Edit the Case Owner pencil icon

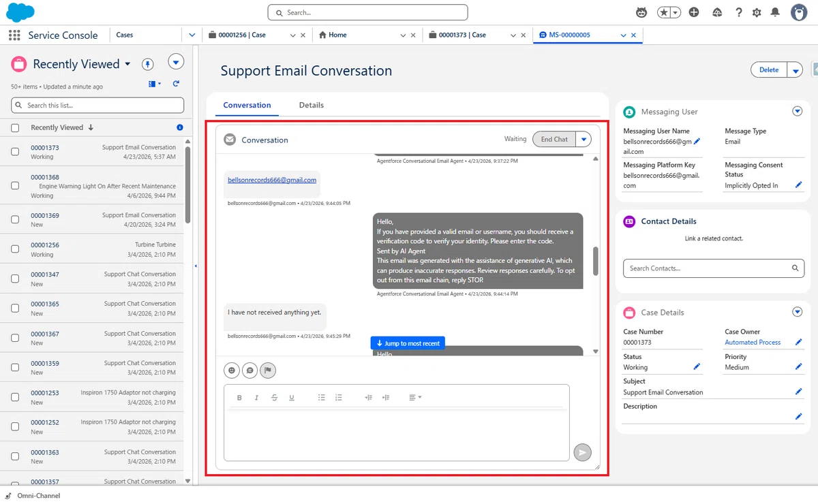[799, 343]
